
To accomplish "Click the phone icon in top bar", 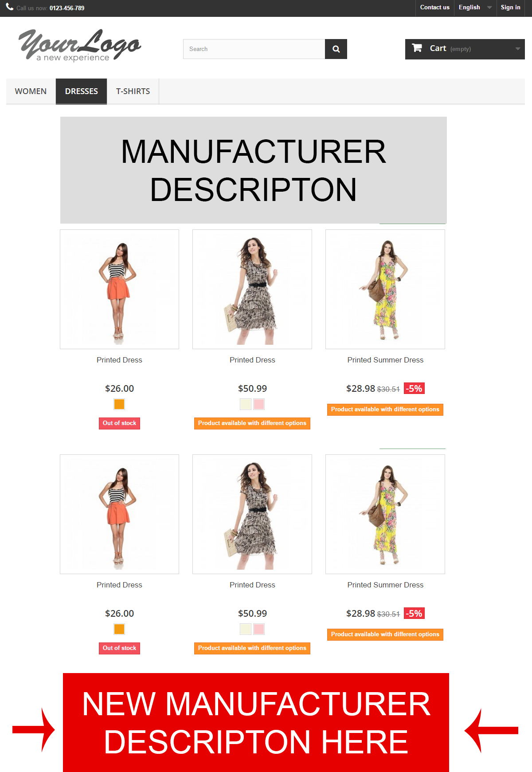I will [x=10, y=7].
